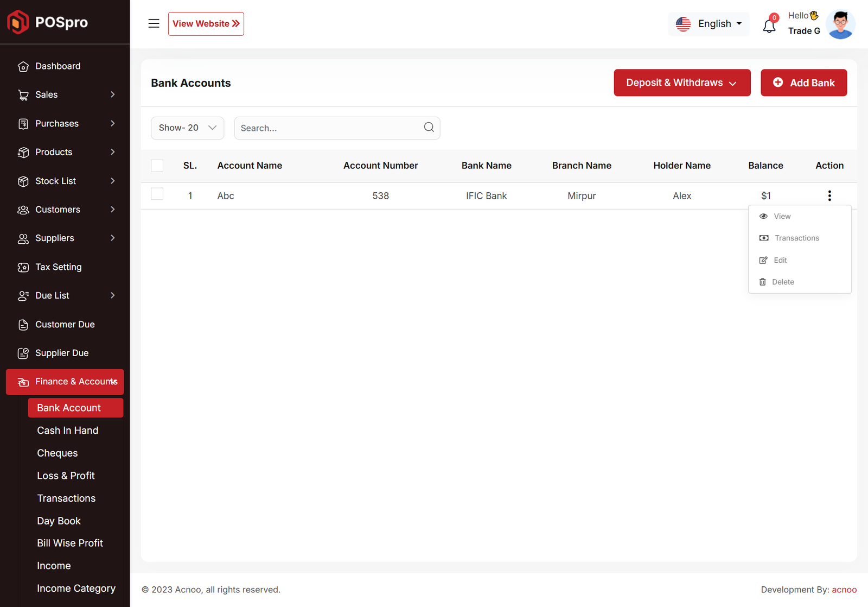The image size is (868, 607).
Task: Click into the Search input field
Action: (x=328, y=128)
